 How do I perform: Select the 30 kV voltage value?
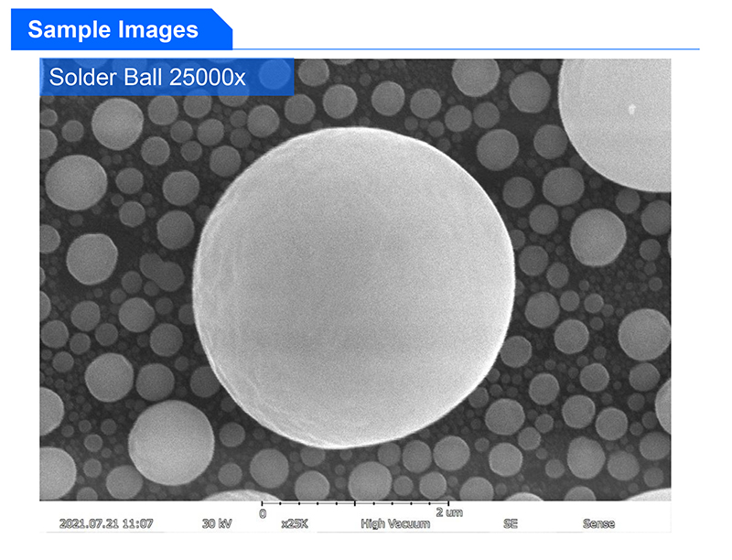(217, 523)
